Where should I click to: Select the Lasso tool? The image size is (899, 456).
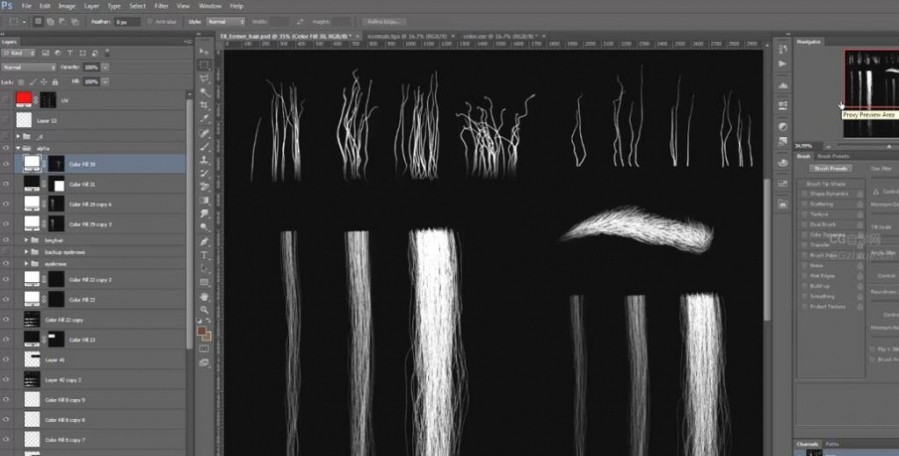click(204, 79)
